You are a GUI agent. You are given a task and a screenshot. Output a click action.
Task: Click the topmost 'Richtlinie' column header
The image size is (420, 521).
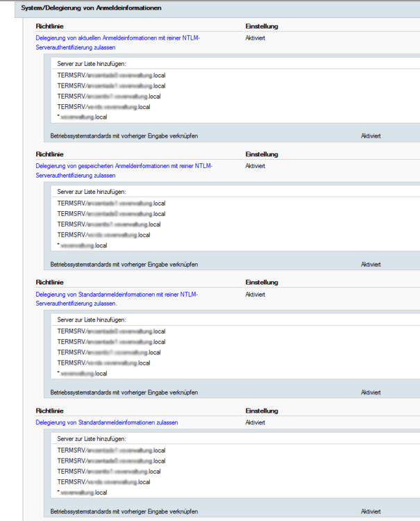(48, 26)
